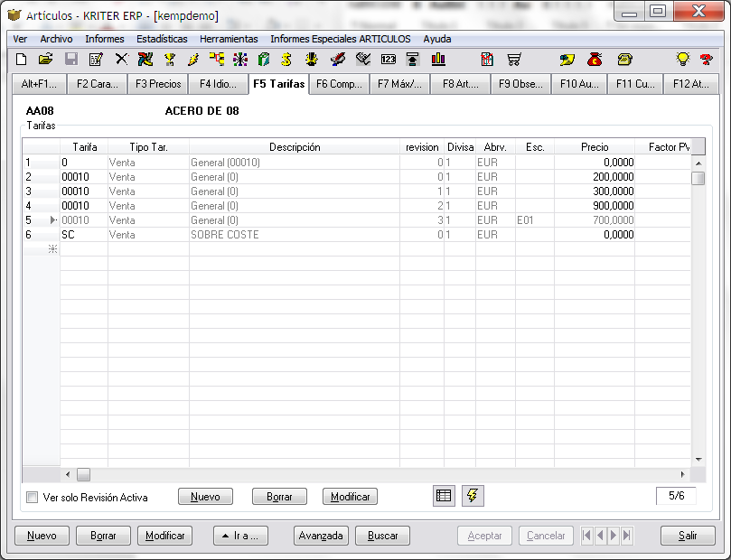Image resolution: width=731 pixels, height=560 pixels.
Task: Click the Avanzada search button
Action: pos(321,536)
